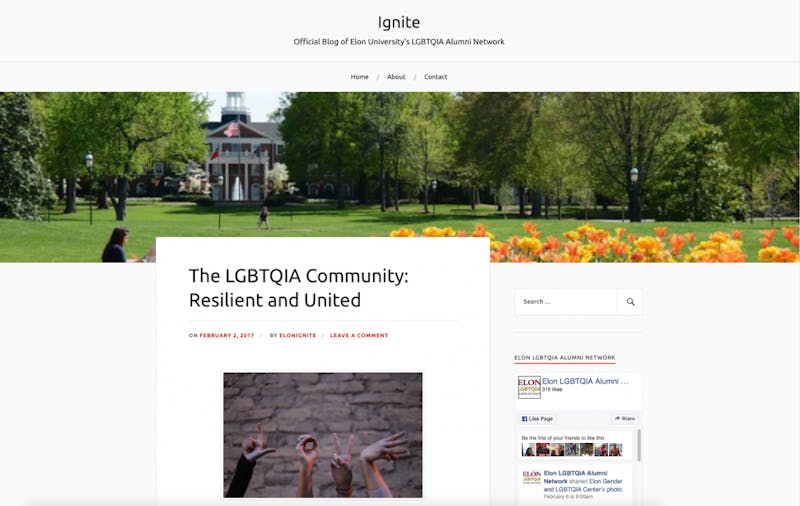Open Elon LGBTQIA Alumni Facebook page title
Screen dimensions: 800x506
585,381
